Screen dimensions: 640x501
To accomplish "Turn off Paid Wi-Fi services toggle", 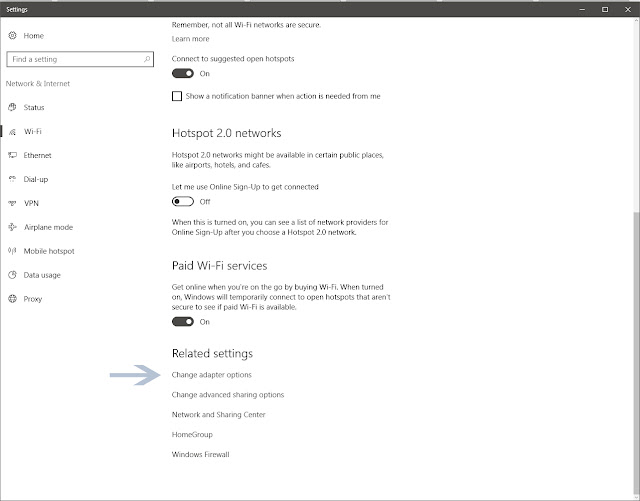I will 182,322.
